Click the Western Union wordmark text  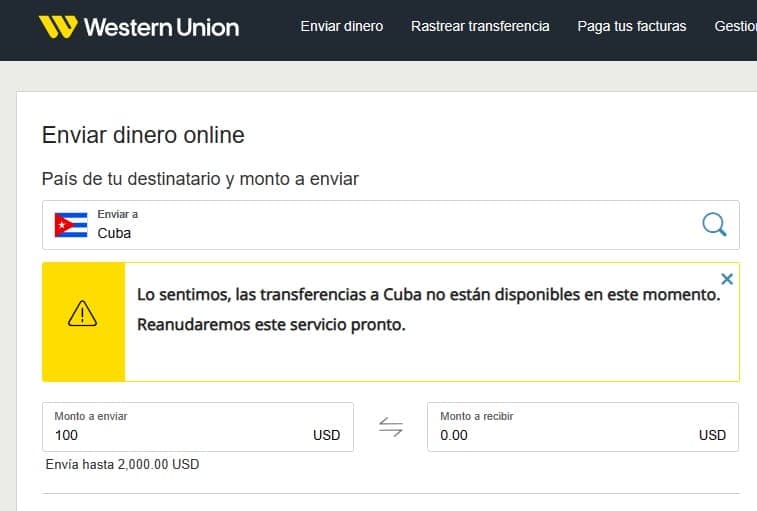161,27
